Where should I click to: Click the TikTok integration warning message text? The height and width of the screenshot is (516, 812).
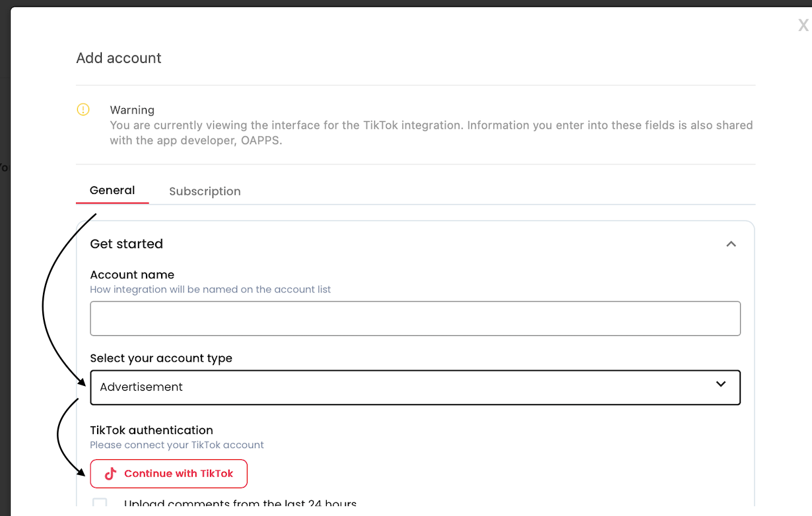click(x=431, y=133)
